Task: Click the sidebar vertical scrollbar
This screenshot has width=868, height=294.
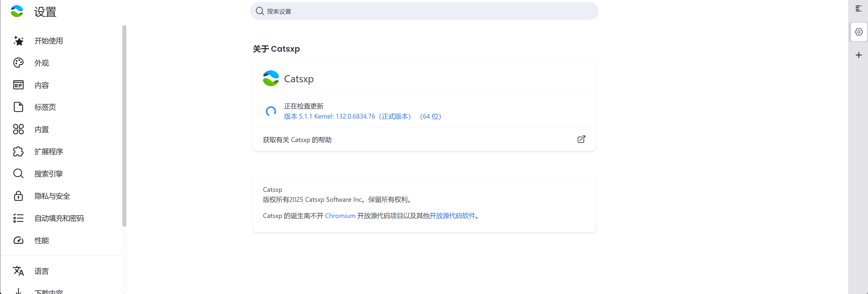Action: point(124,126)
